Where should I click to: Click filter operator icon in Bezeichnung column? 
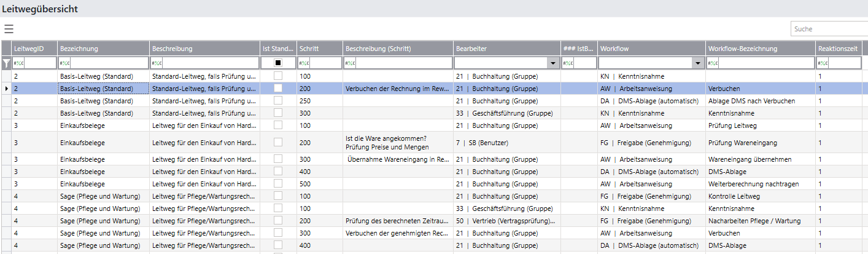coord(64,63)
